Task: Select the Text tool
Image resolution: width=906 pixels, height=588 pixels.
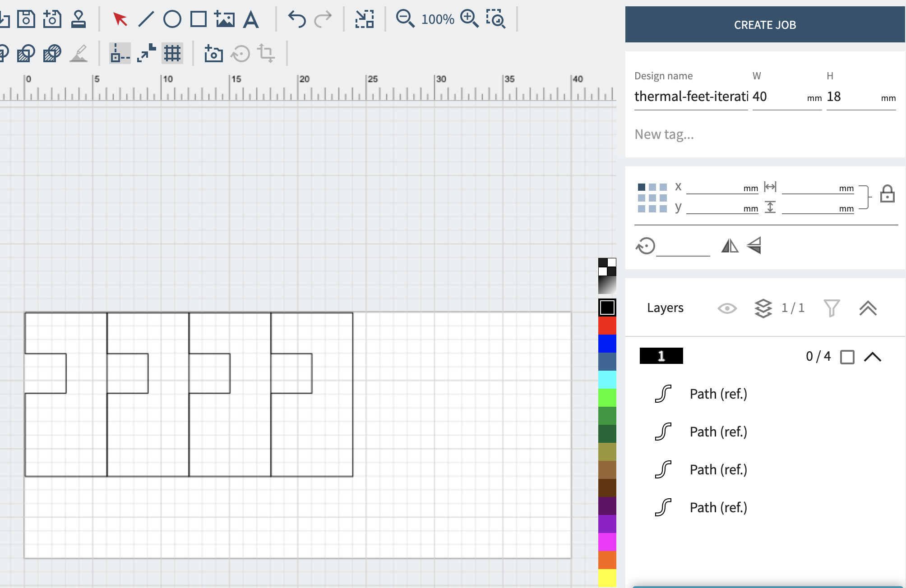Action: [251, 19]
